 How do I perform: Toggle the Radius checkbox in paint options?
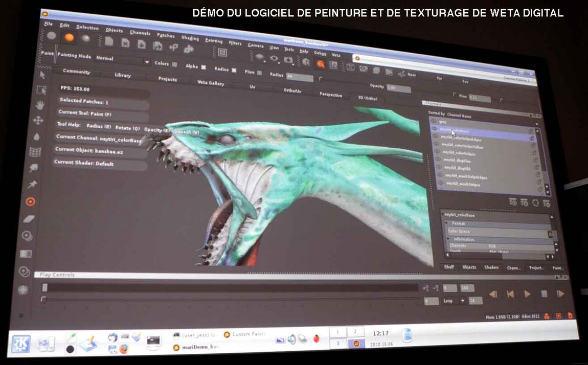(234, 70)
